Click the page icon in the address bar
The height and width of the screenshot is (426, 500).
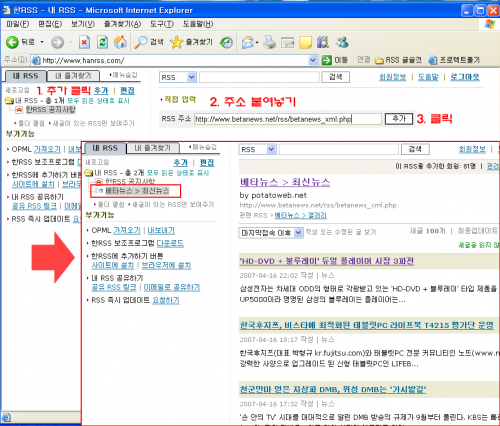coord(36,60)
